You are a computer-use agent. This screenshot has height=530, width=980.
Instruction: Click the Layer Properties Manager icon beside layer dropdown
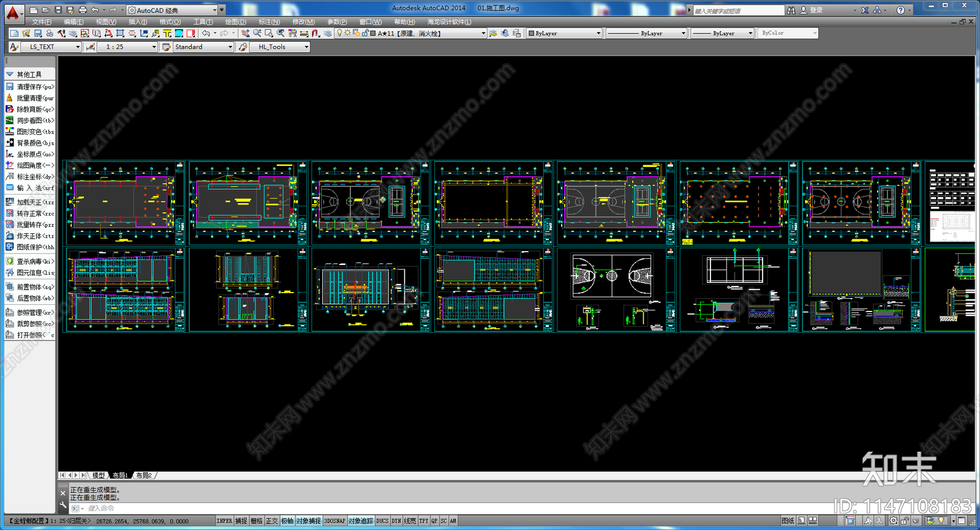tap(328, 33)
